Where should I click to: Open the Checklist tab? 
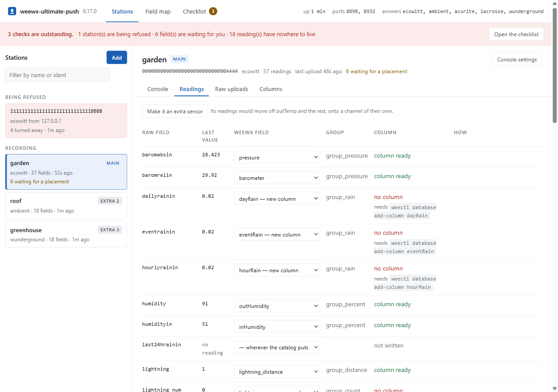pyautogui.click(x=200, y=11)
